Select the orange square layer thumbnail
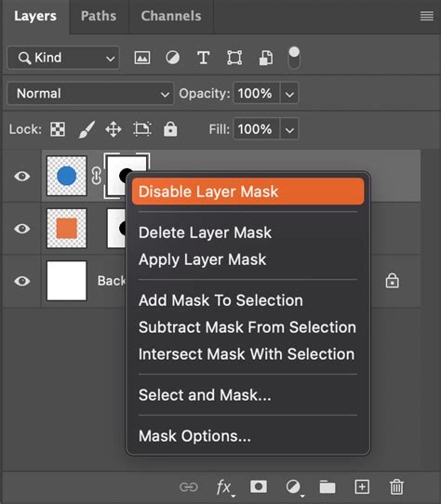Viewport: 441px width, 504px height. click(x=67, y=228)
